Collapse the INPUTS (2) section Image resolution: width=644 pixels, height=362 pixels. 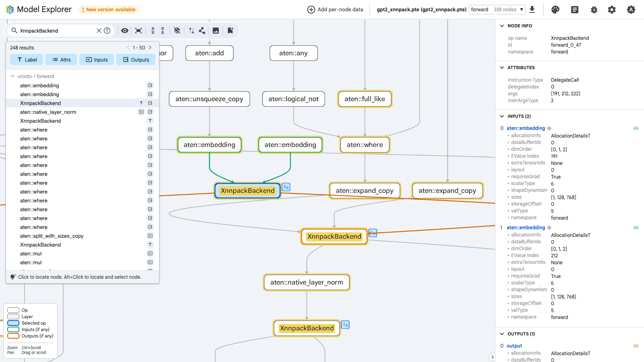[x=502, y=116]
